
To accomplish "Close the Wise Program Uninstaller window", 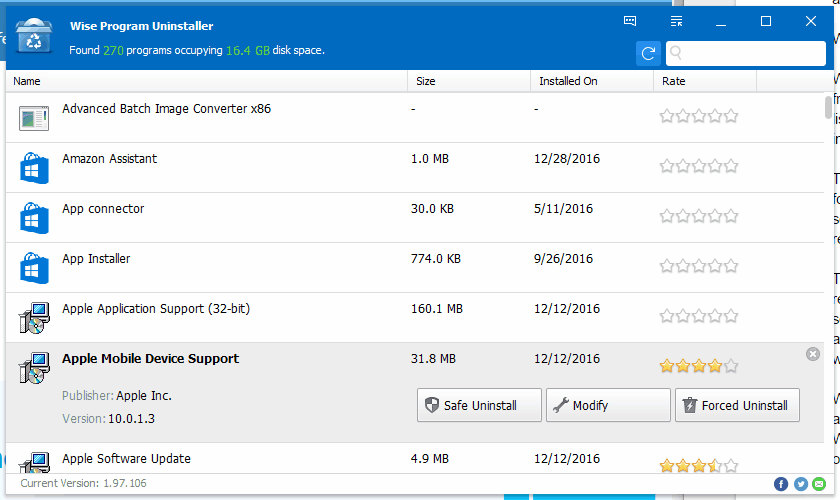I will point(811,21).
